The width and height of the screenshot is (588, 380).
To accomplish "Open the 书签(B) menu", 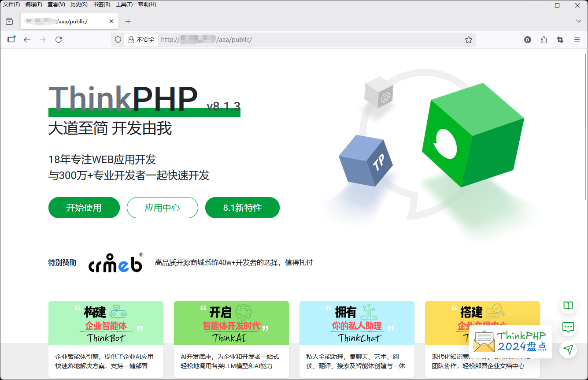I will coord(102,4).
